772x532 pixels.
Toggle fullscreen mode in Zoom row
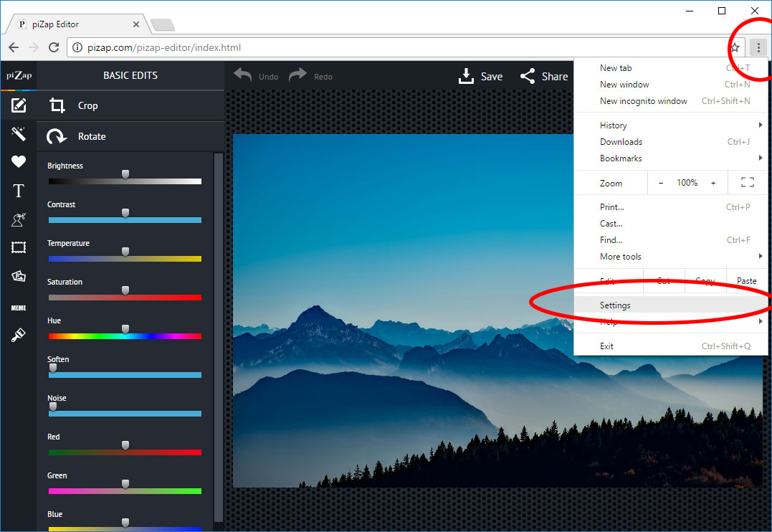tap(748, 183)
